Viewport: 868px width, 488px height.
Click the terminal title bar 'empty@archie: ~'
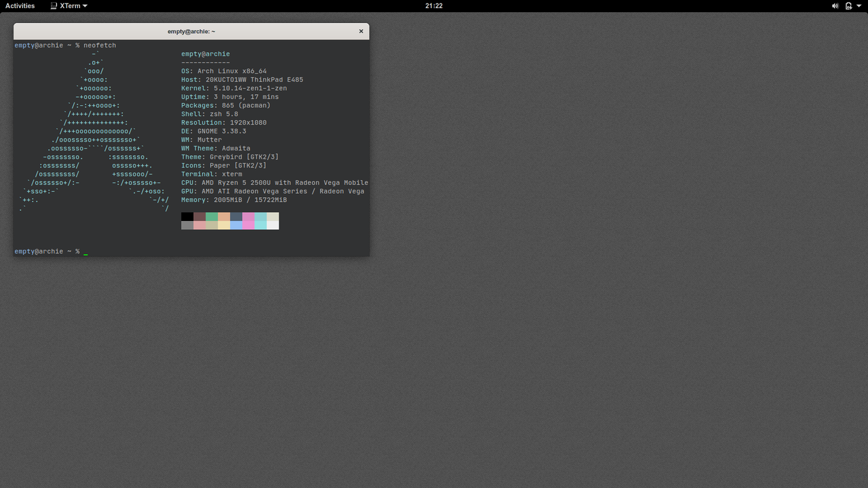[191, 31]
